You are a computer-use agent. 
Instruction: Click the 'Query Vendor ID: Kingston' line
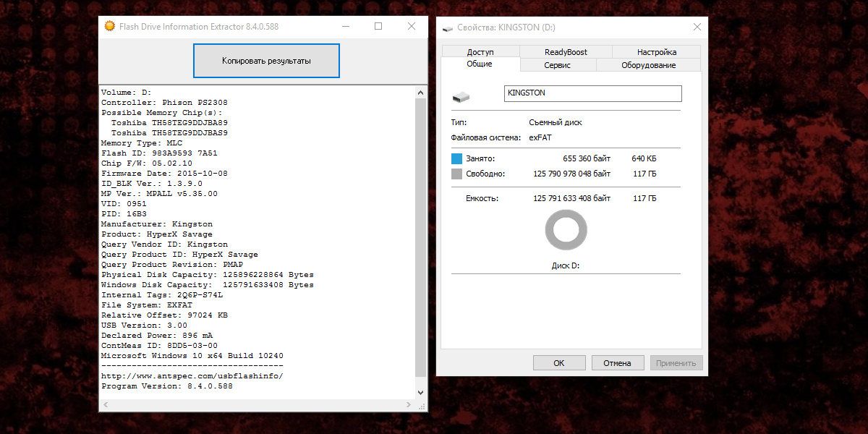(164, 244)
